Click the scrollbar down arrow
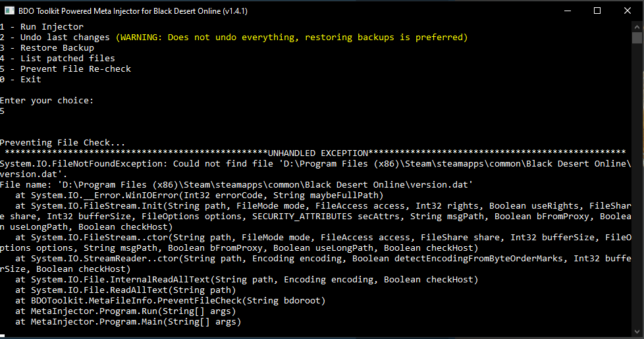This screenshot has width=644, height=339. (x=637, y=333)
